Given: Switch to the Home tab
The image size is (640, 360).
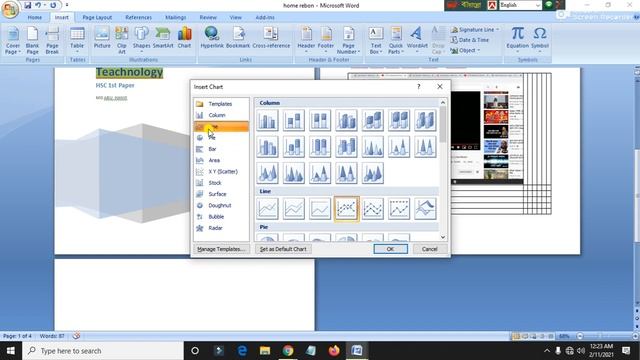Looking at the screenshot, I should tap(35, 18).
